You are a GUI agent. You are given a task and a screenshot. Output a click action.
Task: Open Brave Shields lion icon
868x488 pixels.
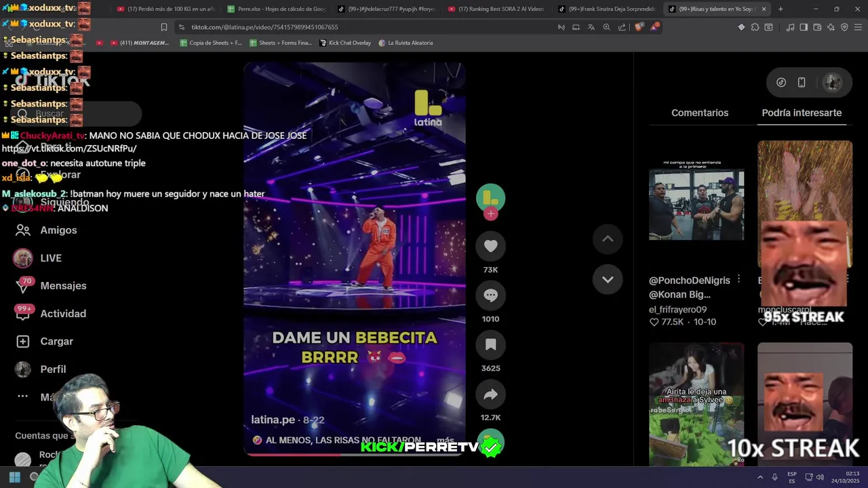tap(639, 27)
